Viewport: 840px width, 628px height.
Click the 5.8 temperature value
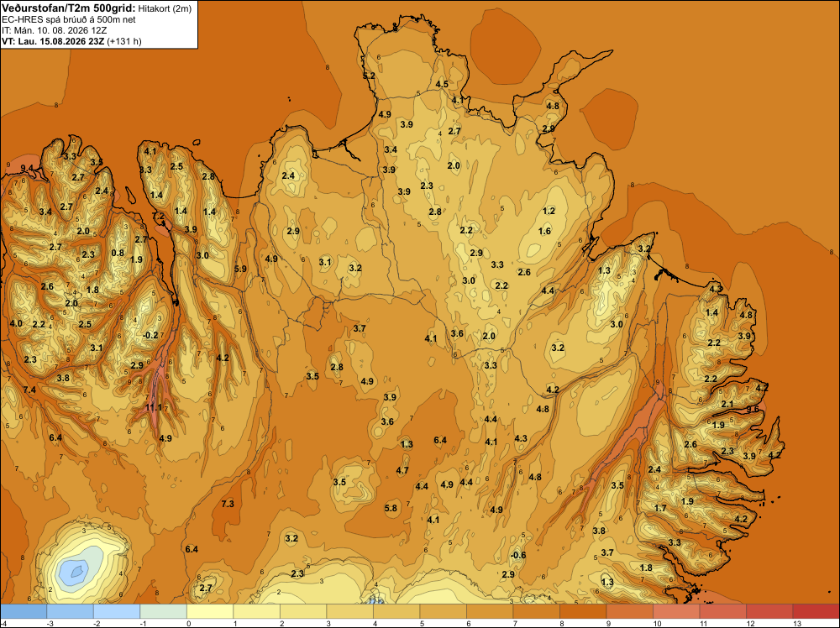tap(391, 508)
